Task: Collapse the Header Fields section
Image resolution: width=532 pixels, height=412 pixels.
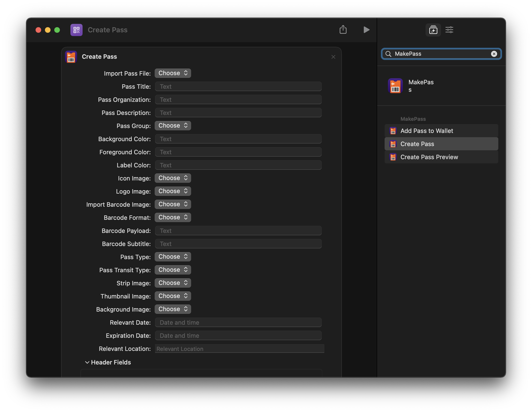Action: click(x=87, y=362)
